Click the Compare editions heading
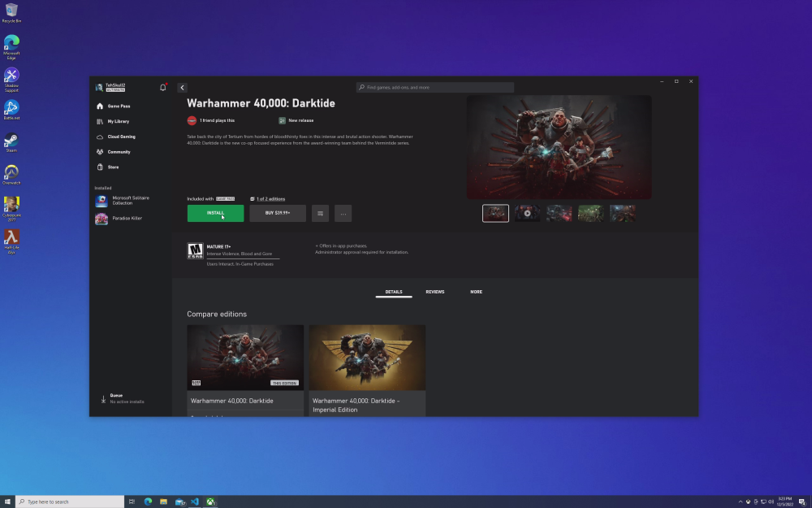The image size is (812, 508). (217, 314)
